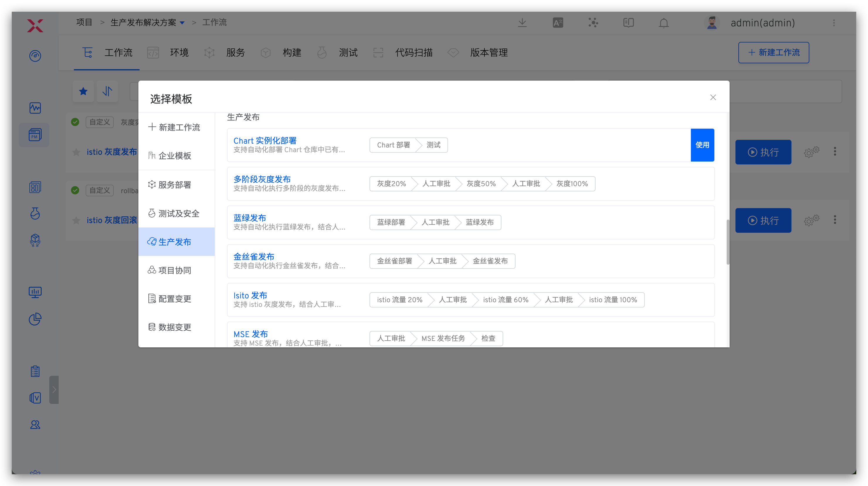This screenshot has height=486, width=868.
Task: Click the sort arrows button
Action: pos(107,91)
